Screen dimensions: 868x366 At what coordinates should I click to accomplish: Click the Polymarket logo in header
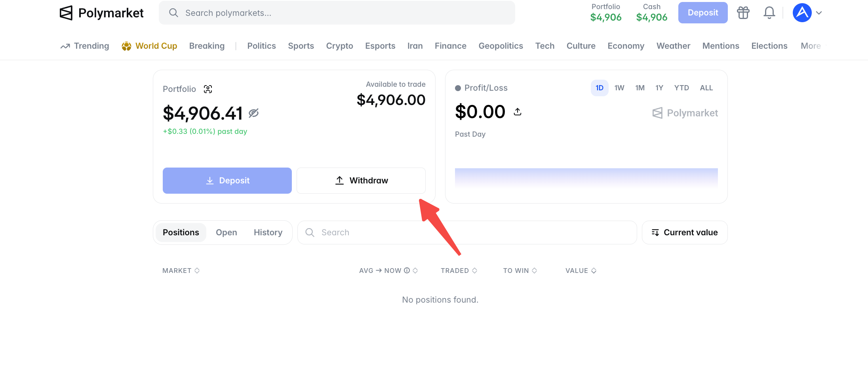click(x=101, y=13)
